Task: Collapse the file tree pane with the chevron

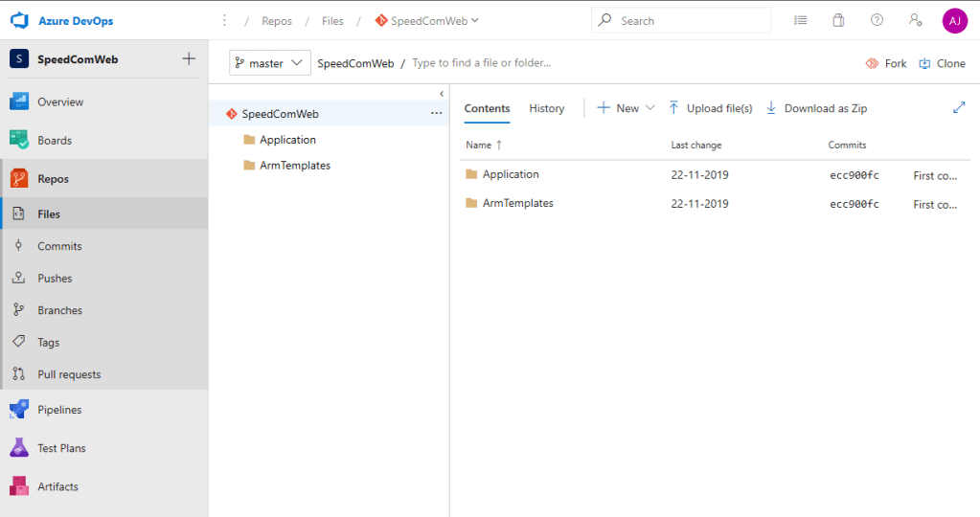Action: (x=442, y=94)
